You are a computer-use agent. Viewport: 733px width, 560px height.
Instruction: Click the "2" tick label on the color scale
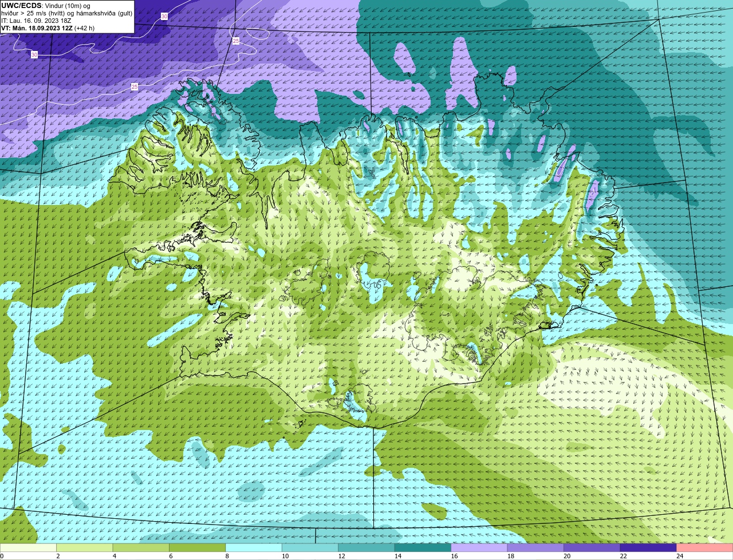click(x=58, y=556)
